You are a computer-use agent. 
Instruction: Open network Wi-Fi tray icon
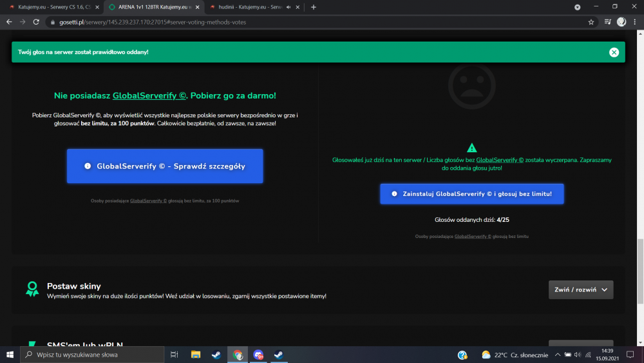click(588, 355)
